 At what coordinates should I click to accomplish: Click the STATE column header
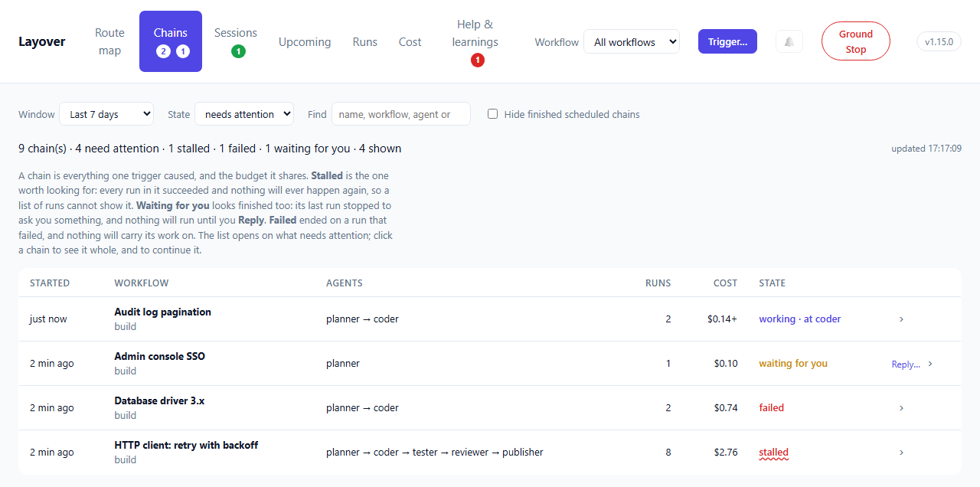tap(773, 283)
